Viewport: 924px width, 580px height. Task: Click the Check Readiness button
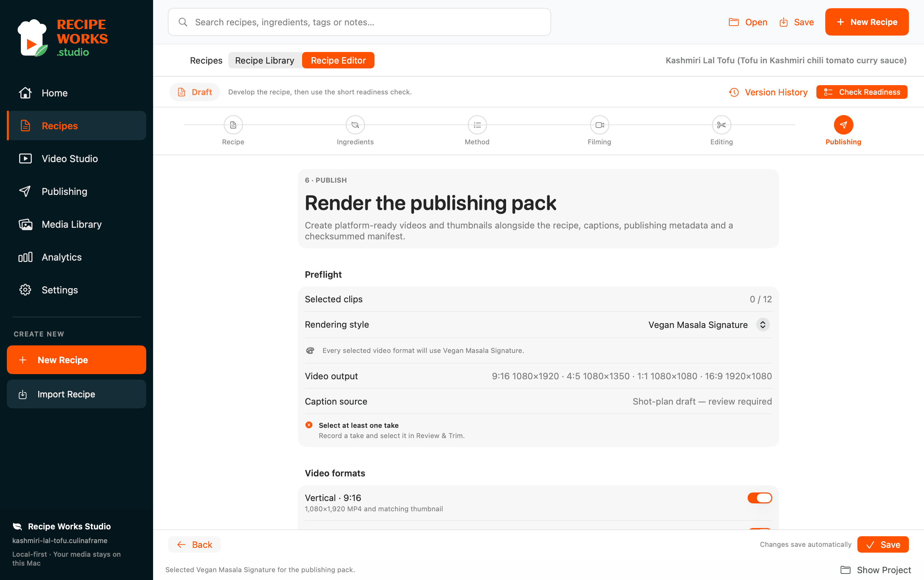(x=861, y=92)
